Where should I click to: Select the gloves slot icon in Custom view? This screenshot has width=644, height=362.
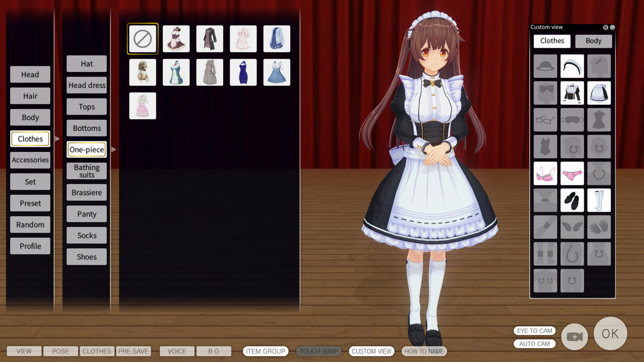[599, 226]
